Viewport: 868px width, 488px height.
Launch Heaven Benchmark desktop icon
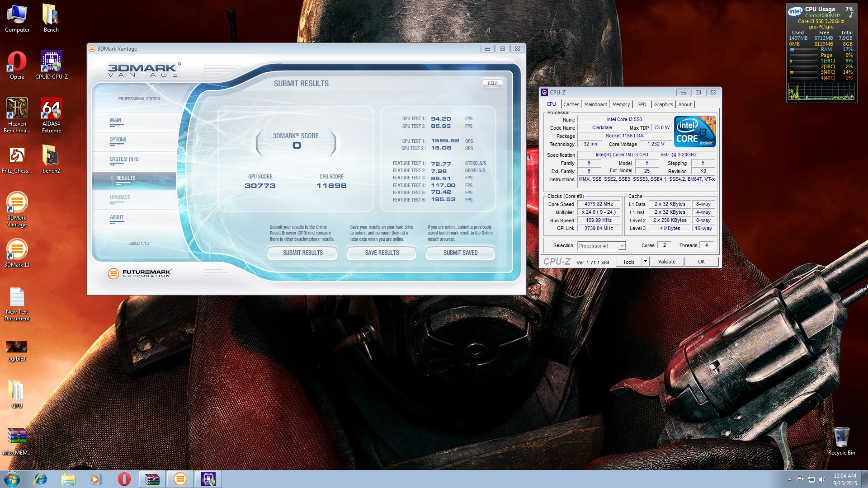17,116
